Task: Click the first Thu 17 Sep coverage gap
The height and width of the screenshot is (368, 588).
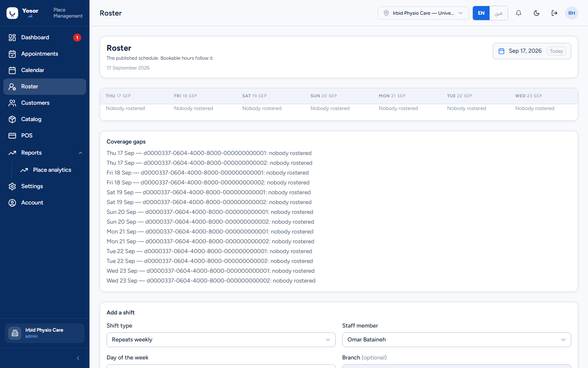Action: [x=209, y=153]
